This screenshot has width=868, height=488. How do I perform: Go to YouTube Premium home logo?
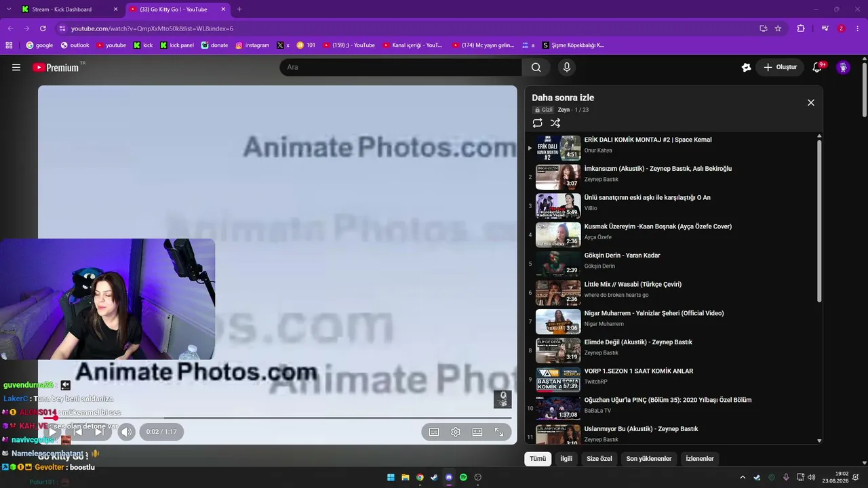pyautogui.click(x=56, y=67)
